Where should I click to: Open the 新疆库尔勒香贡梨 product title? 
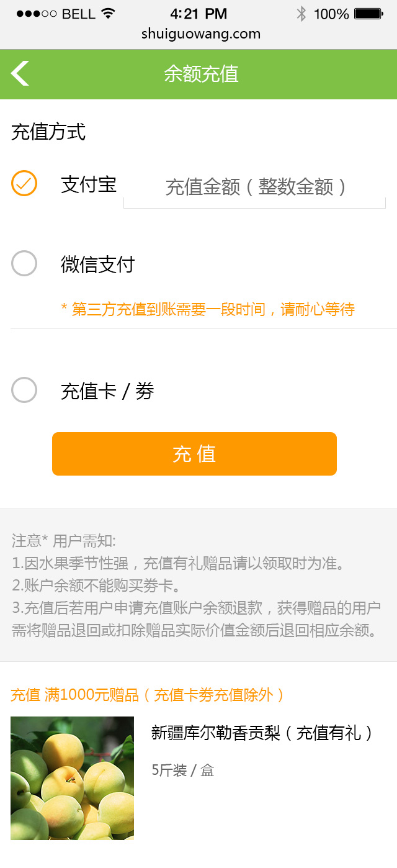pos(262,733)
